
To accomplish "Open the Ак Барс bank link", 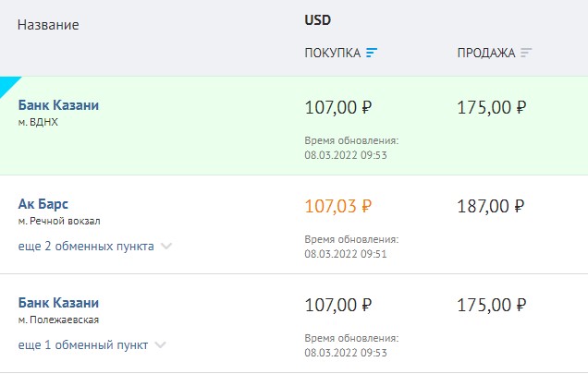I will point(43,204).
